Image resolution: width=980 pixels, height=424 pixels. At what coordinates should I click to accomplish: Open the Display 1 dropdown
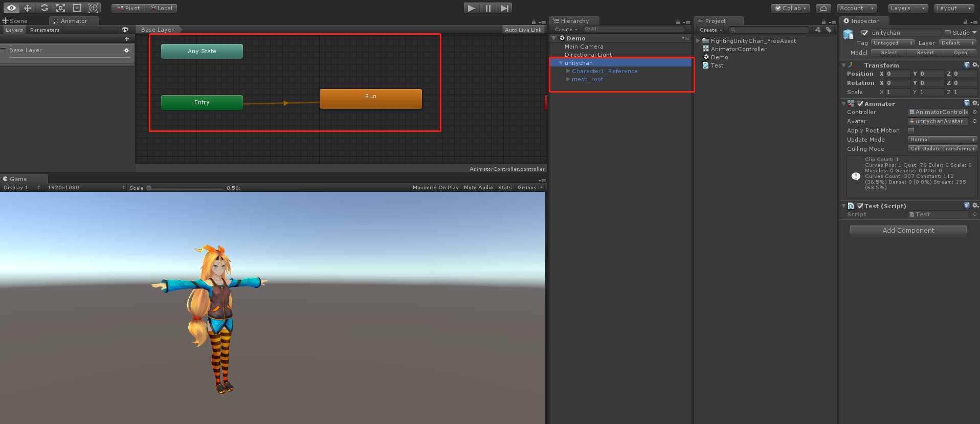pos(21,188)
